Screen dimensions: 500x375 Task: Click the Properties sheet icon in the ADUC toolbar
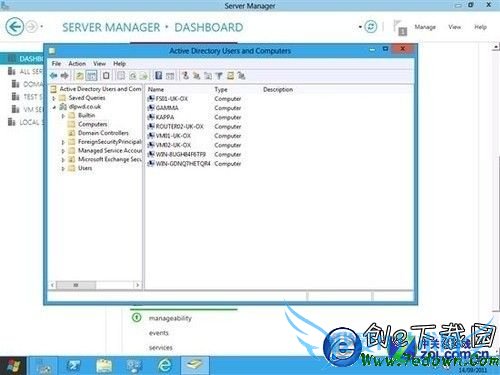click(121, 76)
